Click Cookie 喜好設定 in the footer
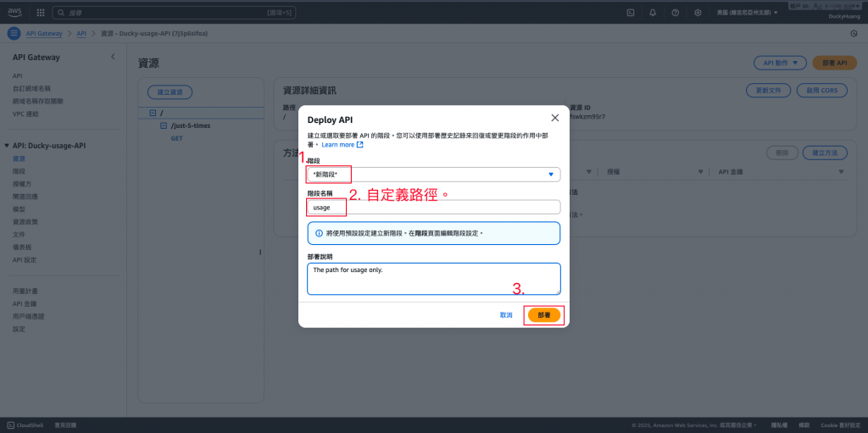The width and height of the screenshot is (868, 433). 840,425
